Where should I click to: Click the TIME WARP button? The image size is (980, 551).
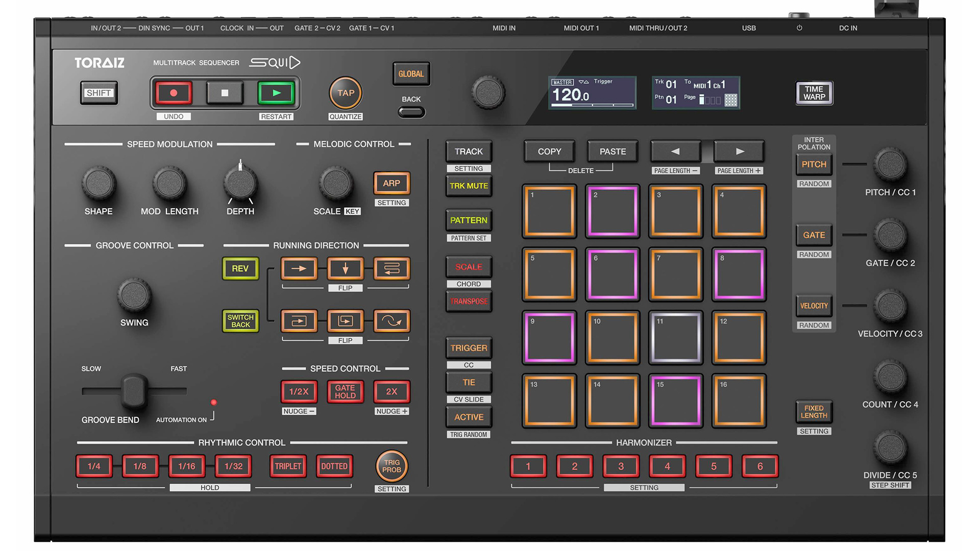(814, 93)
